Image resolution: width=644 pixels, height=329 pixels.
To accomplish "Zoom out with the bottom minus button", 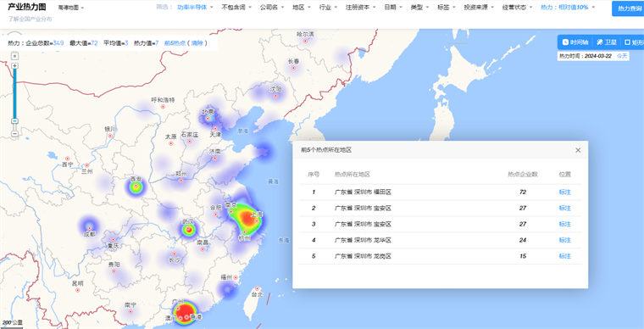I will pos(14,134).
